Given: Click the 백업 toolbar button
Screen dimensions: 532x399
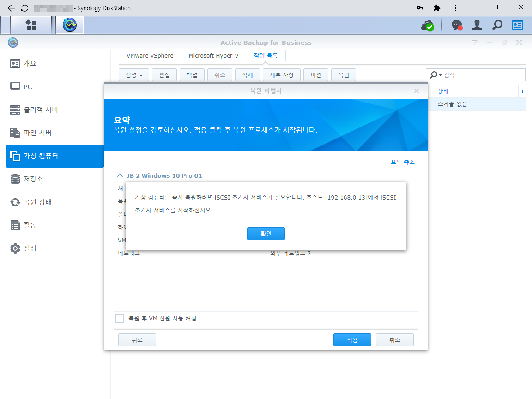Looking at the screenshot, I should [192, 75].
